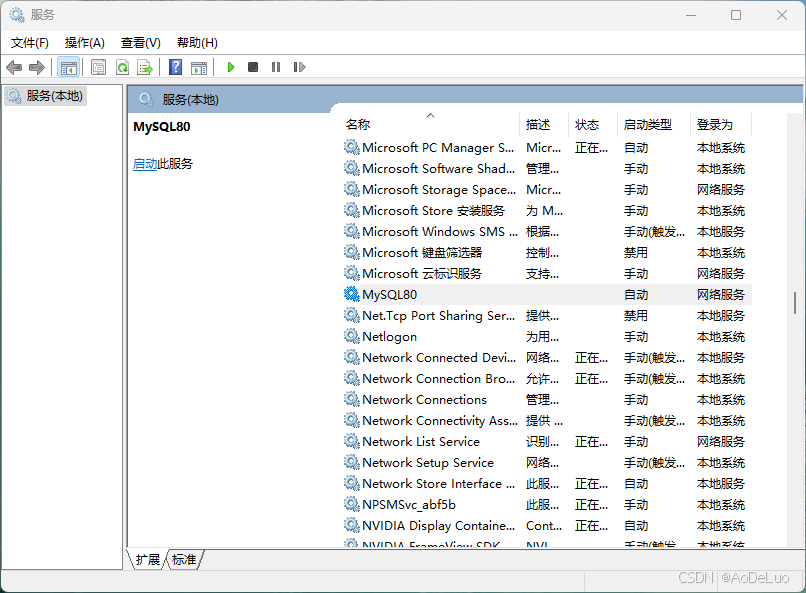Select Microsoft 键盘筛选器 service name

point(422,252)
